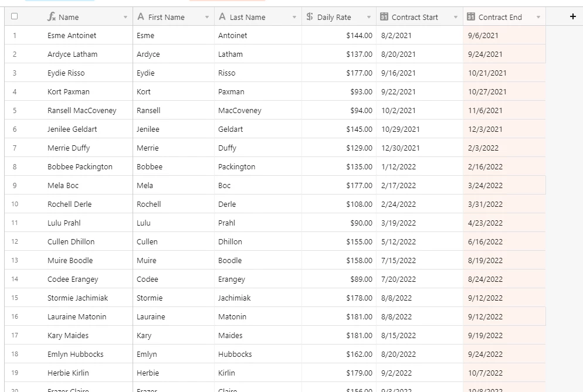This screenshot has height=392, width=583.
Task: Open the Daily Rate column dropdown arrow
Action: click(x=368, y=17)
